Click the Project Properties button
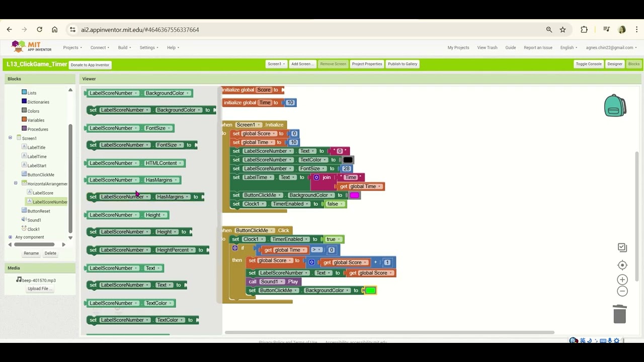This screenshot has height=362, width=644. (367, 64)
